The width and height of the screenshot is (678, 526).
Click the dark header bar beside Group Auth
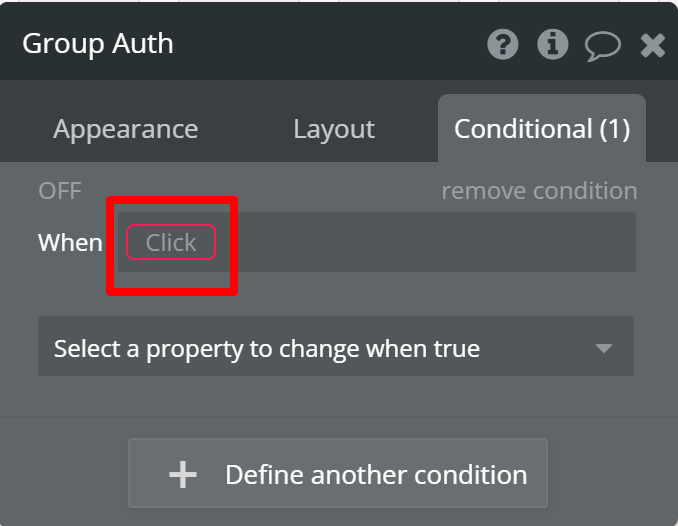[329, 43]
